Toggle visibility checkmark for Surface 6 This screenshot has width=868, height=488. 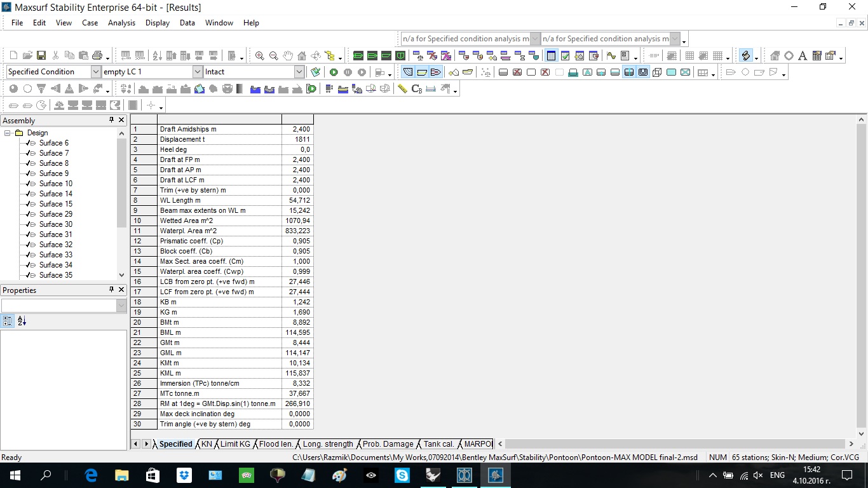tap(28, 143)
